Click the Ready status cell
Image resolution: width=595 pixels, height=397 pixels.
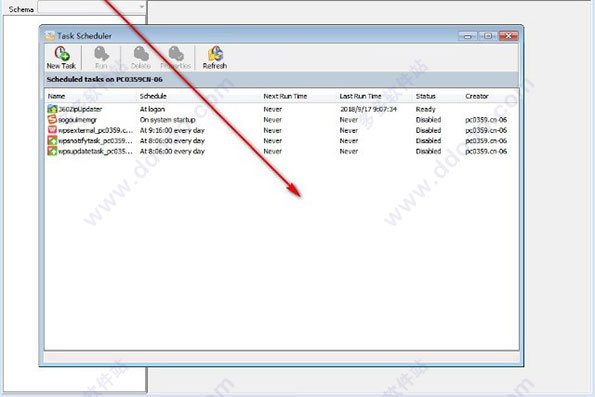(x=425, y=109)
